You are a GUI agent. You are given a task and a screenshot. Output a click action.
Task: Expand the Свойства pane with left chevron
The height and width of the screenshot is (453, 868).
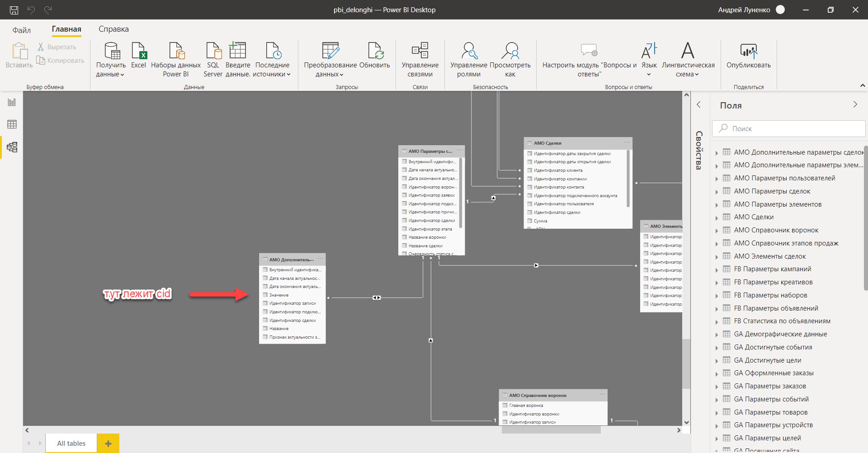(x=699, y=105)
